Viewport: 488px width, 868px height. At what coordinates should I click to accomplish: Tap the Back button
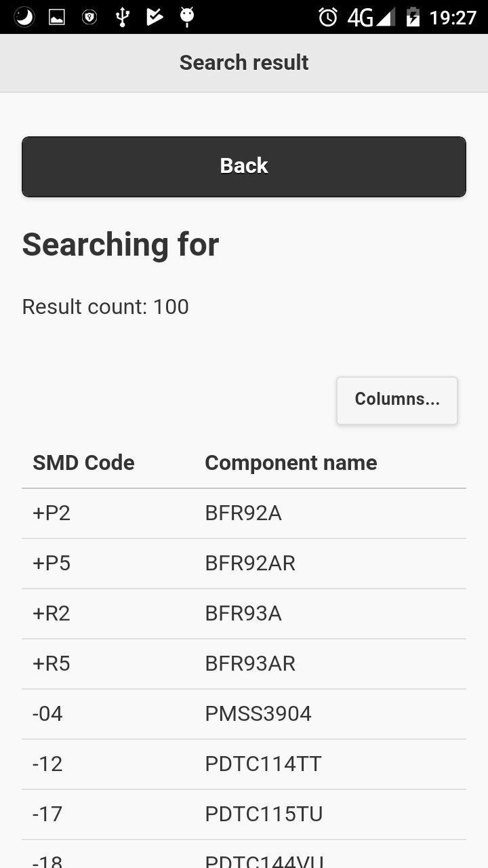coord(244,167)
